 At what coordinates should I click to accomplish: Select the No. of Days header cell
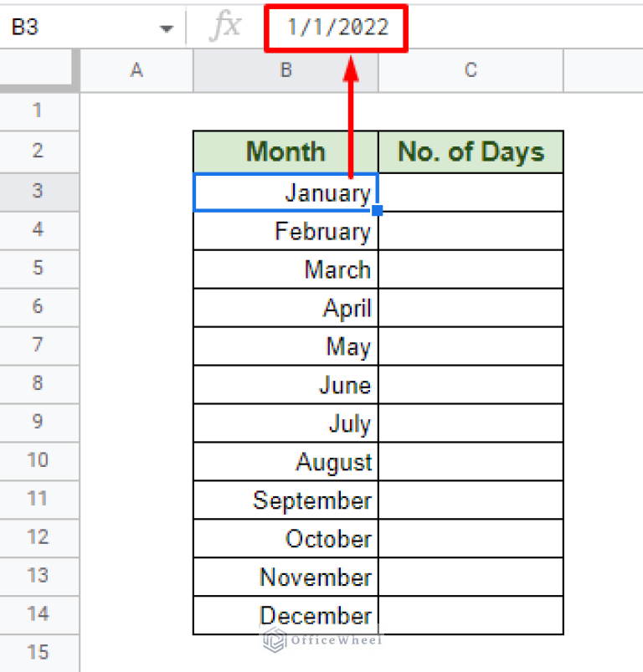[471, 151]
